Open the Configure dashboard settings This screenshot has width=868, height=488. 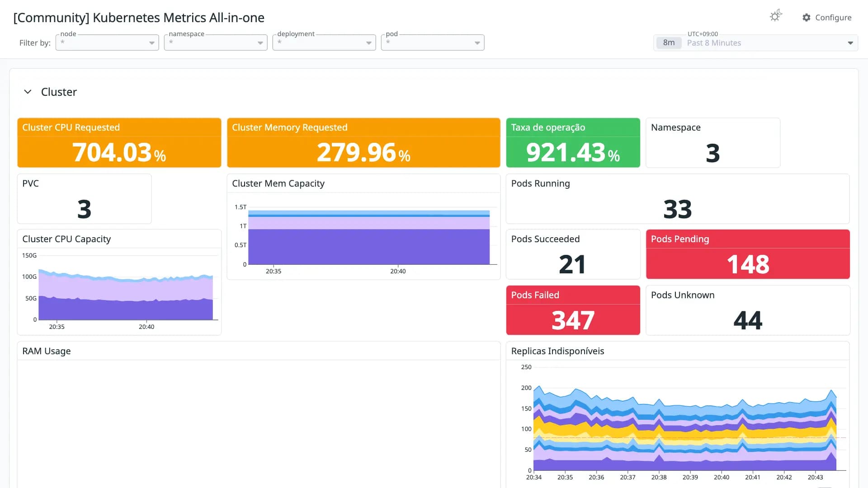coord(827,18)
